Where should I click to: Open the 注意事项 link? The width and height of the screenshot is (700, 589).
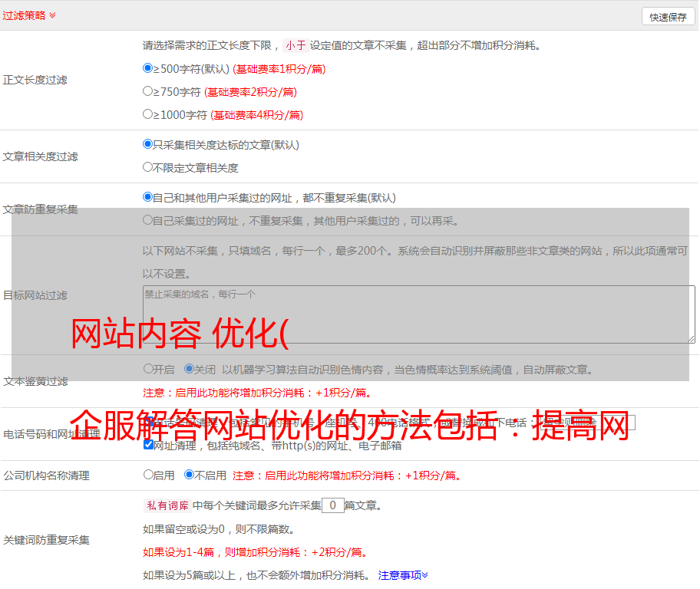(403, 575)
